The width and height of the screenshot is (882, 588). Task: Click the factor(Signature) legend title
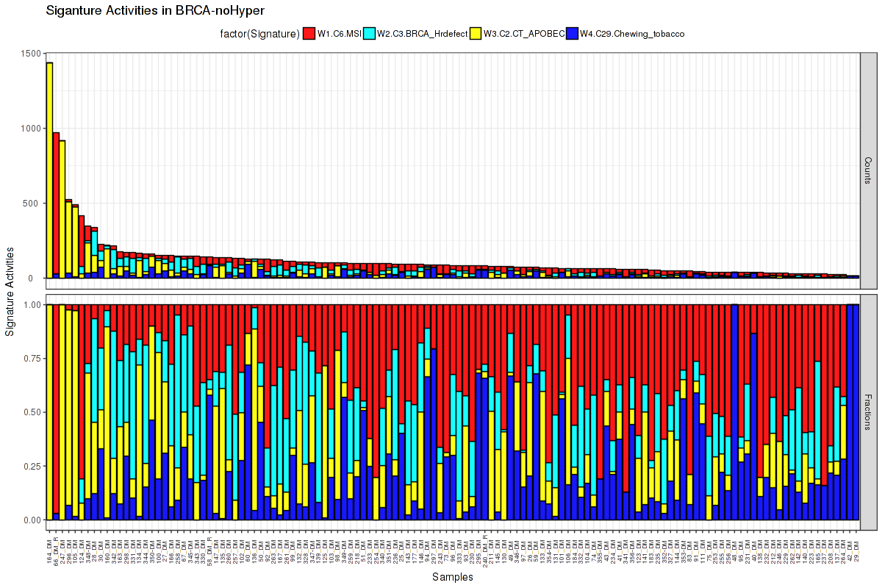click(260, 33)
